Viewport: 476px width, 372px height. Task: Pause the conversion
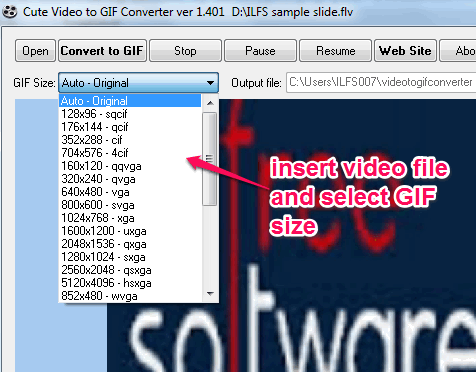tap(260, 51)
